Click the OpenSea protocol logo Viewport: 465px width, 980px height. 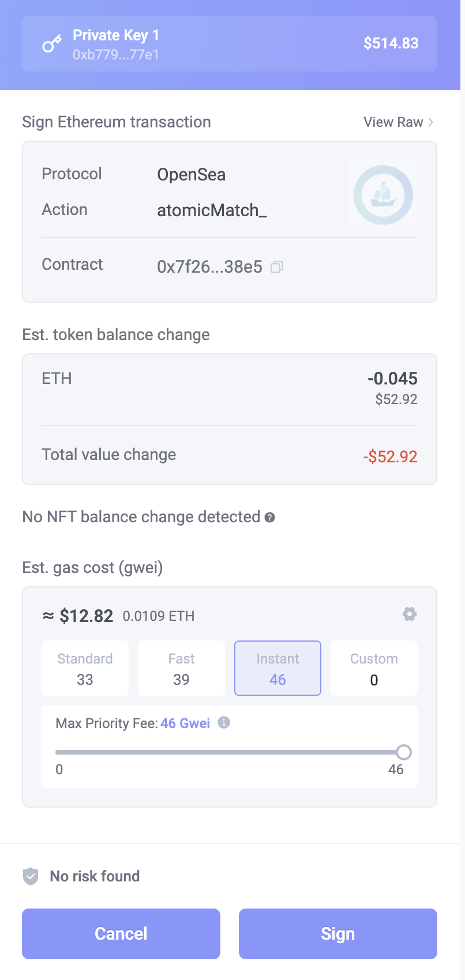click(x=383, y=195)
